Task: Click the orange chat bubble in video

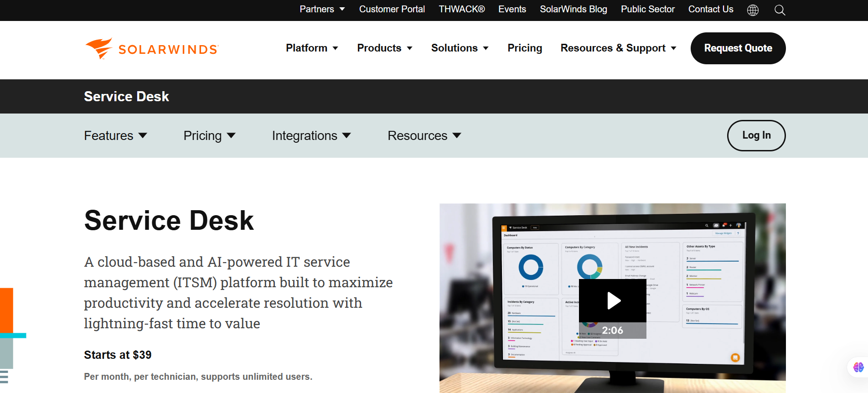Action: pyautogui.click(x=735, y=357)
